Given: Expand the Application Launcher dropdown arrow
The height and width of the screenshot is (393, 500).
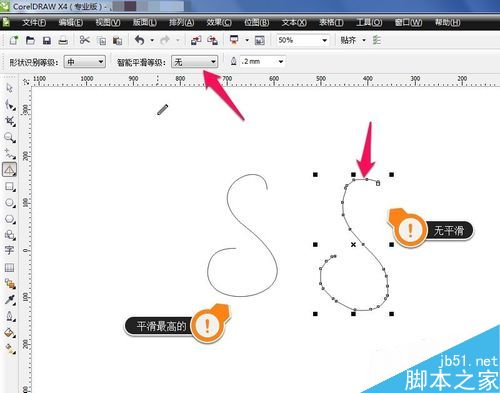Looking at the screenshot, I should (247, 41).
